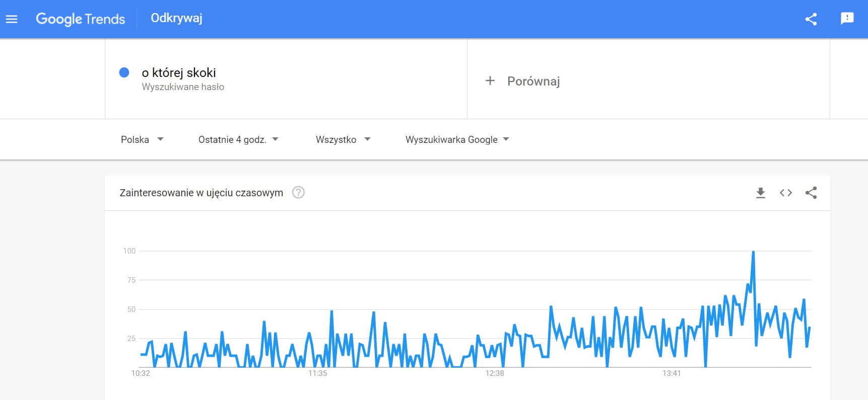
Task: Click the search term 'o której skoki'
Action: (x=179, y=72)
